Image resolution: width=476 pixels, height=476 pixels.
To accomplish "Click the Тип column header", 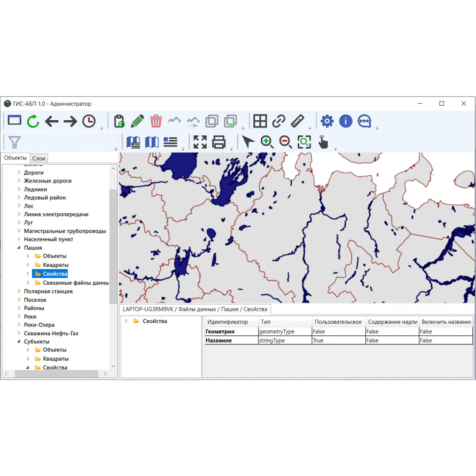I will click(285, 322).
